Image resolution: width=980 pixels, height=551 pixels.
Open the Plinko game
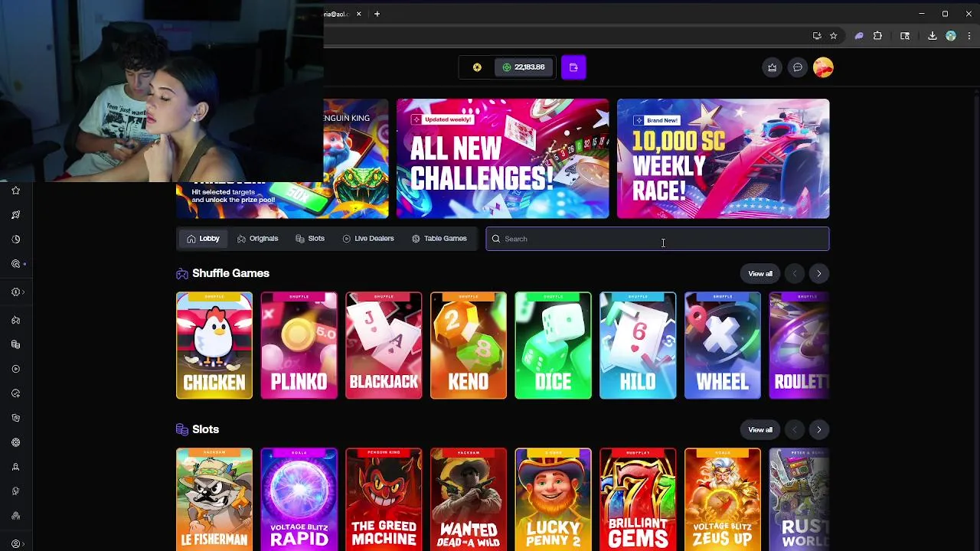pyautogui.click(x=299, y=346)
